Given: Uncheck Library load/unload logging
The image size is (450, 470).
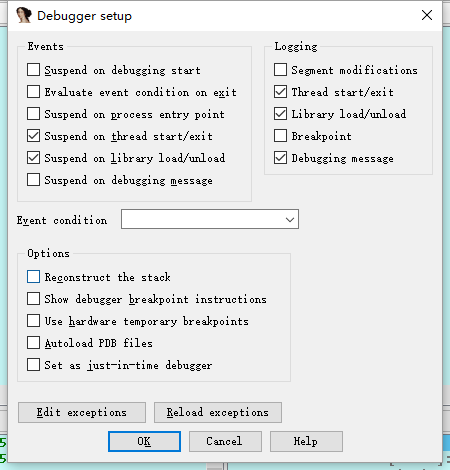Looking at the screenshot, I should [280, 114].
